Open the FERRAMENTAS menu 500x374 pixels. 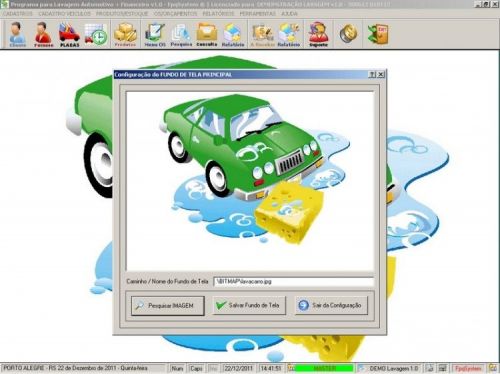pos(258,14)
